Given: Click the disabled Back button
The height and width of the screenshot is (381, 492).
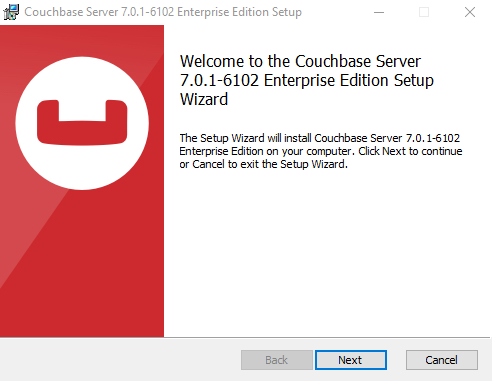Looking at the screenshot, I should (277, 360).
